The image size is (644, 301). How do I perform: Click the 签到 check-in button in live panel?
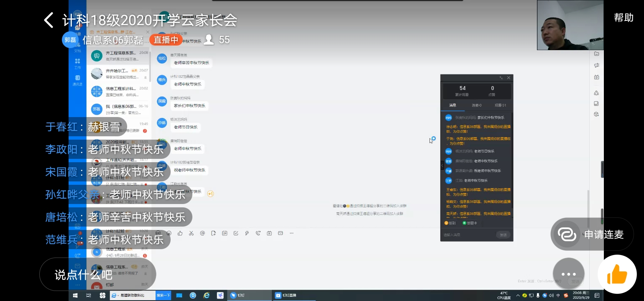point(450,223)
